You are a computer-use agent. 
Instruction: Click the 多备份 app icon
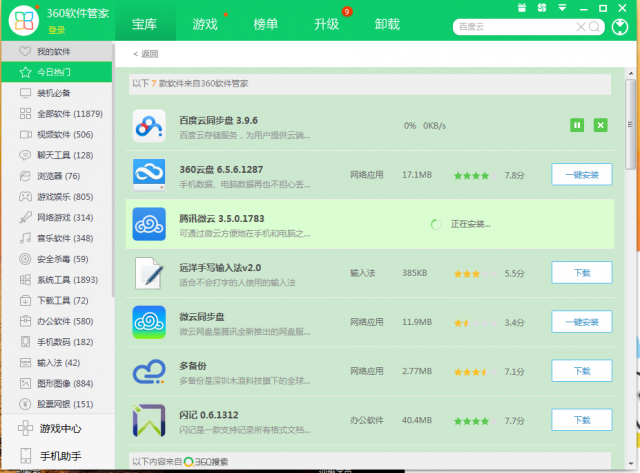click(149, 371)
